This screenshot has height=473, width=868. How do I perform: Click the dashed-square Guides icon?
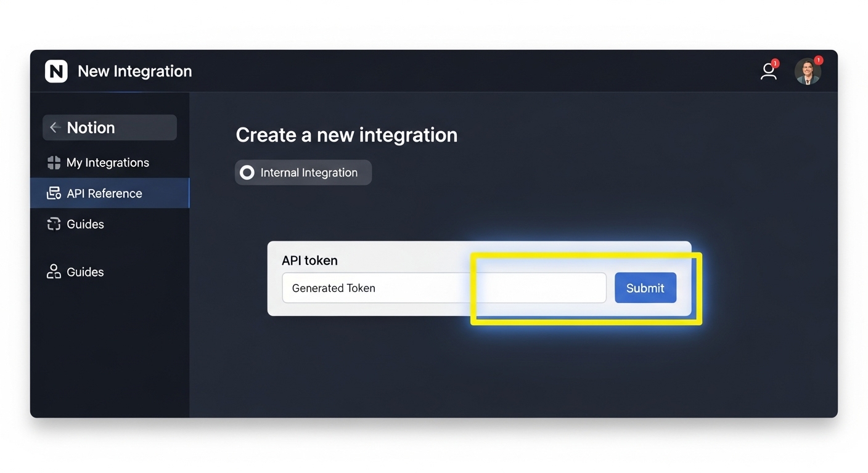[x=54, y=224]
